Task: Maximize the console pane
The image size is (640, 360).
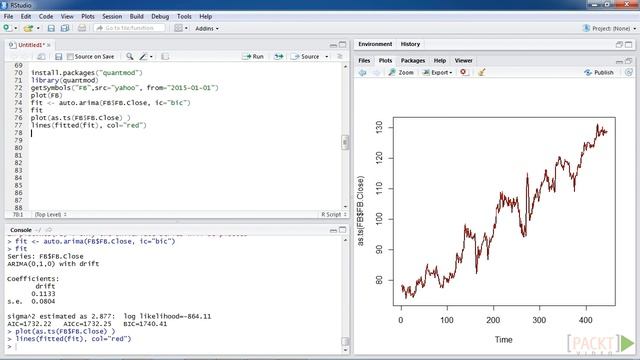Action: [x=342, y=230]
